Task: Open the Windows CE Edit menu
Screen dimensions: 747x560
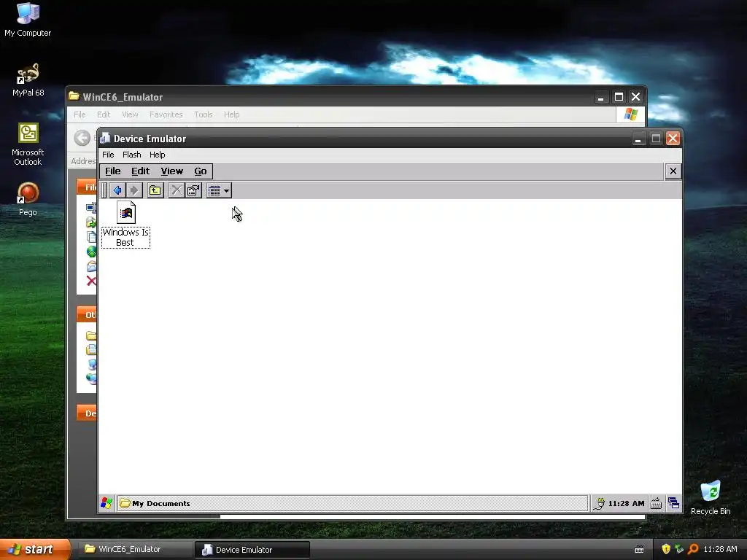Action: (141, 171)
